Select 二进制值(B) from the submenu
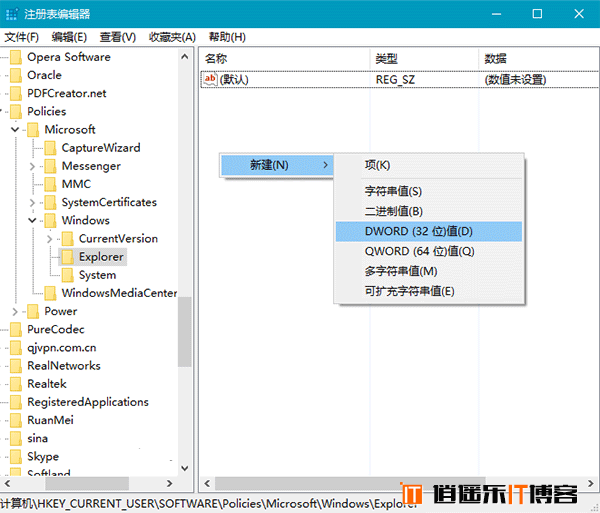 click(x=429, y=211)
